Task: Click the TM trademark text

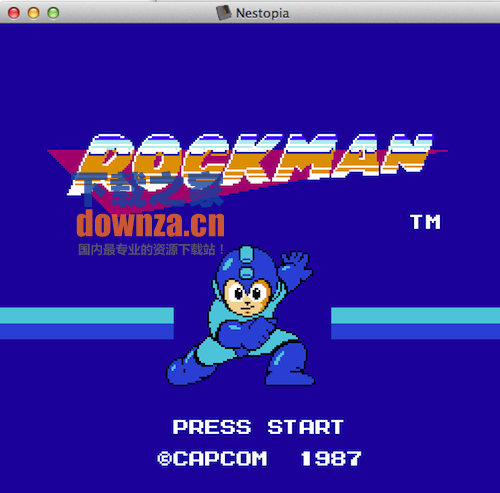Action: (426, 222)
